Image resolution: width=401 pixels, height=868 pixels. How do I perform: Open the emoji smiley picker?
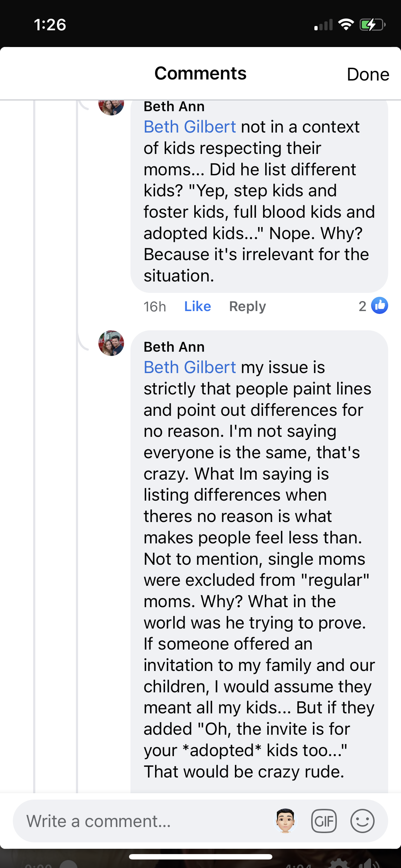[362, 821]
